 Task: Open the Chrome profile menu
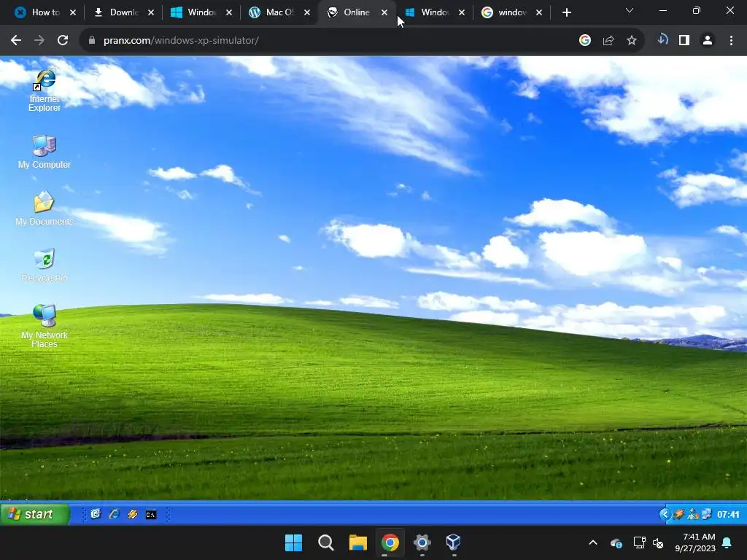tap(708, 41)
